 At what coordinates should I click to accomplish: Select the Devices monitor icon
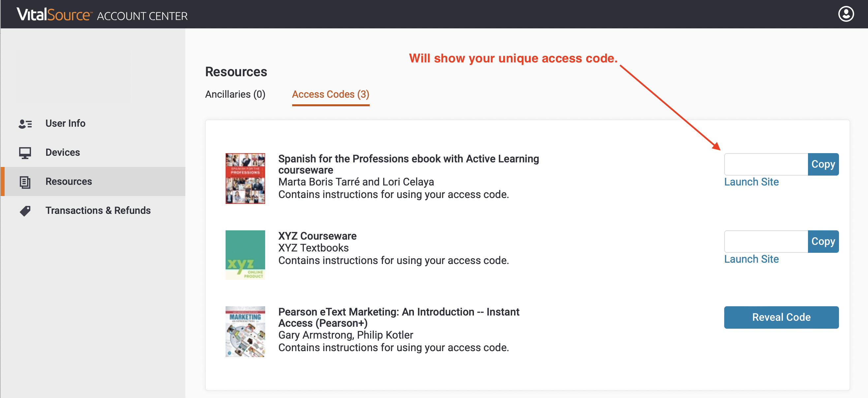click(x=25, y=152)
